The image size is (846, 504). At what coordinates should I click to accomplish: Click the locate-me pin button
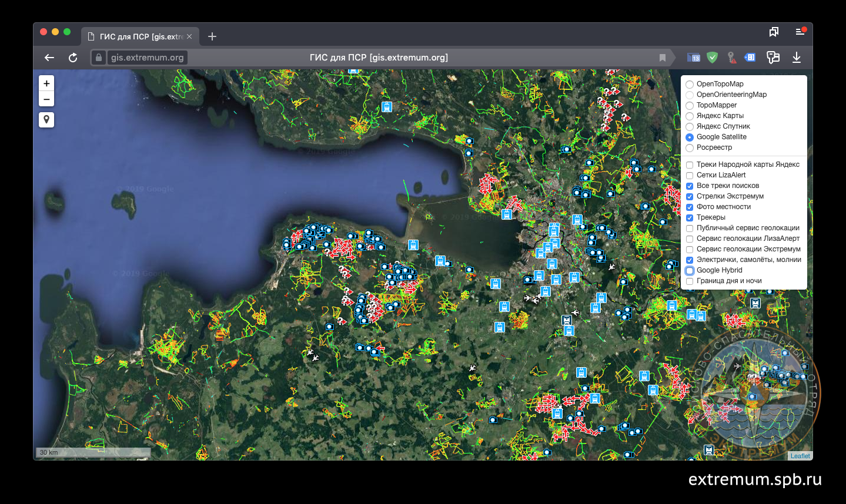[x=46, y=120]
